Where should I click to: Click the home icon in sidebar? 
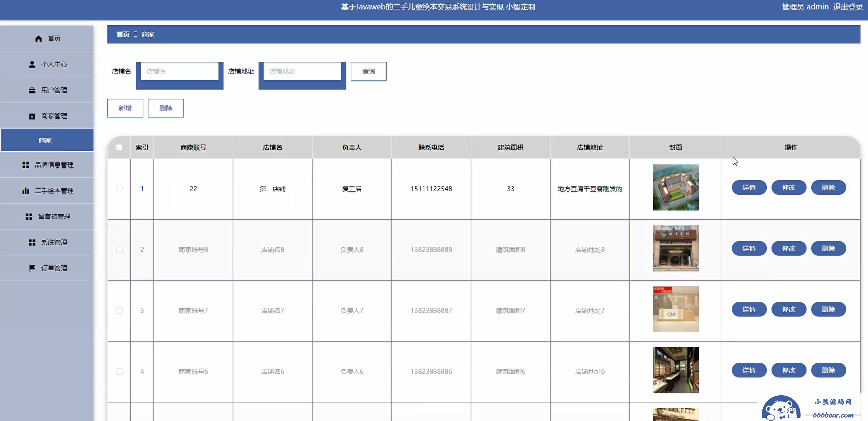(38, 38)
